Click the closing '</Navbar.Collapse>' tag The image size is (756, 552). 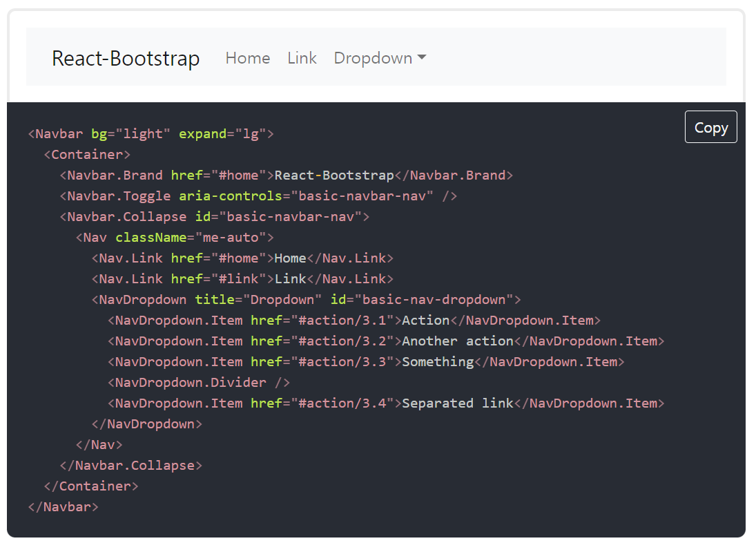coord(131,466)
